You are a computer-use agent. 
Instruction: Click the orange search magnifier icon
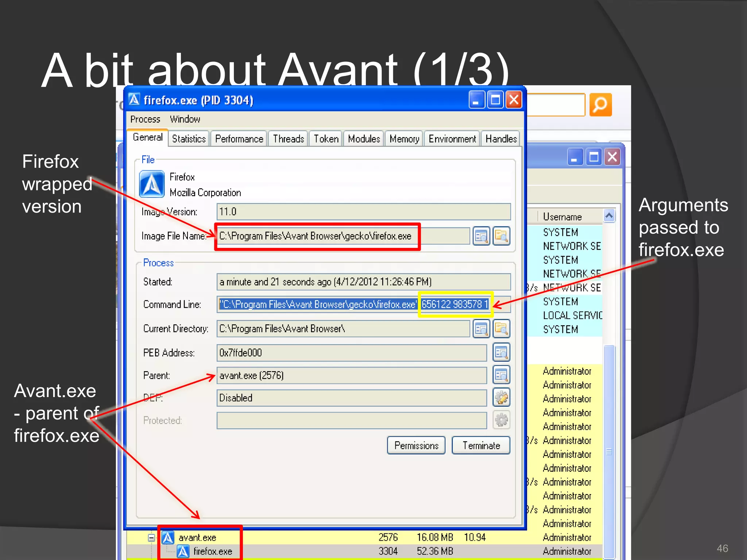pos(600,105)
